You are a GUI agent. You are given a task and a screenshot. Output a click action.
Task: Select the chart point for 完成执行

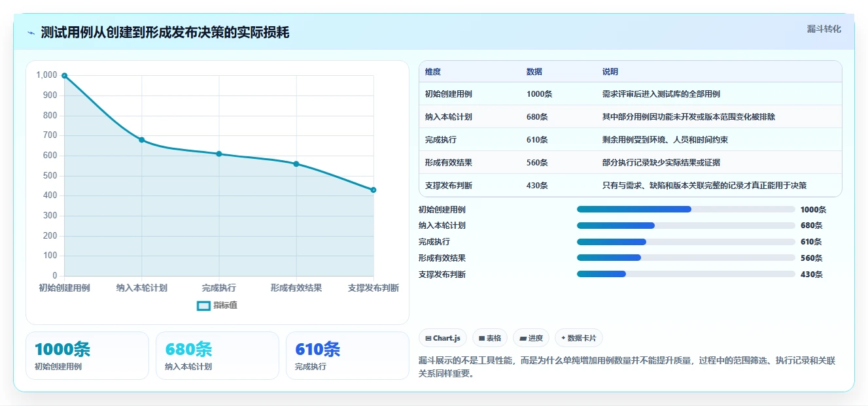tap(219, 154)
